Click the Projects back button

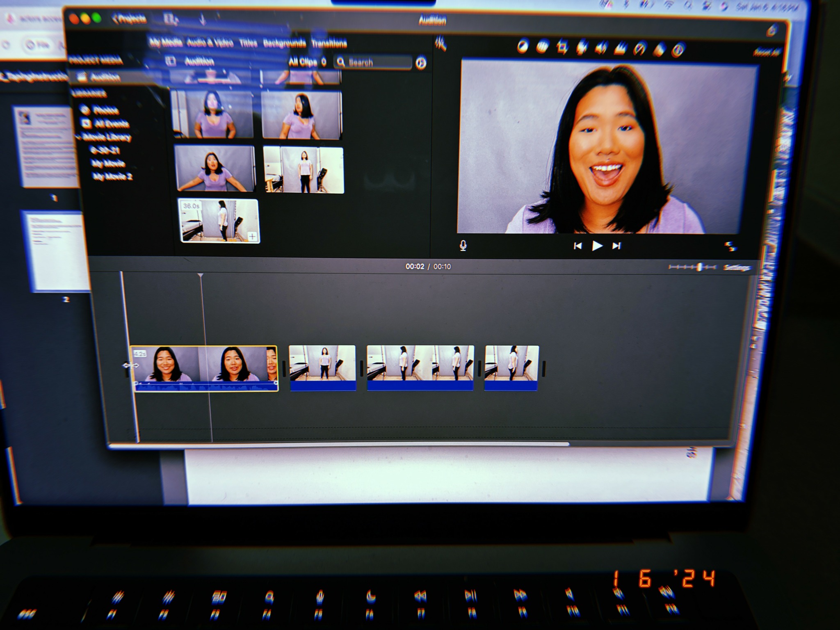coord(129,19)
